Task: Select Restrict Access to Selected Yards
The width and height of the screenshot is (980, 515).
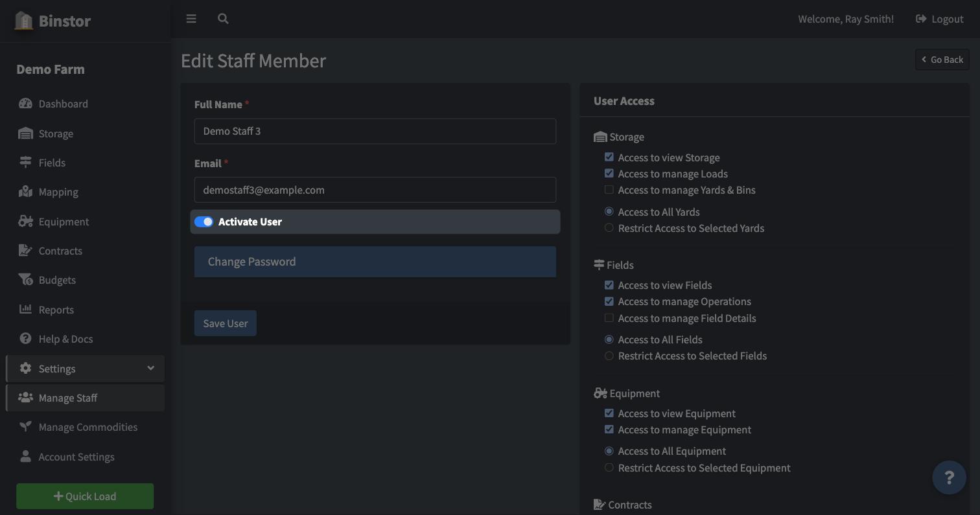Action: [x=609, y=228]
